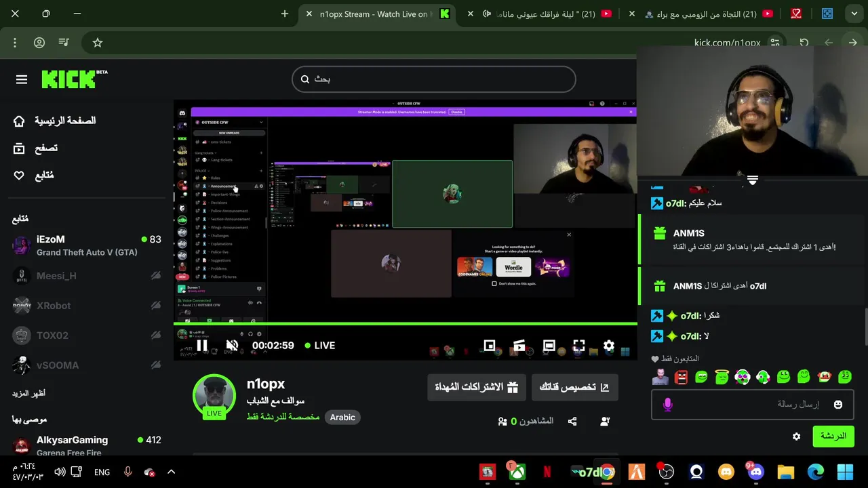Screen dimensions: 868x488
Task: Click the Arabic language tag
Action: click(x=342, y=418)
